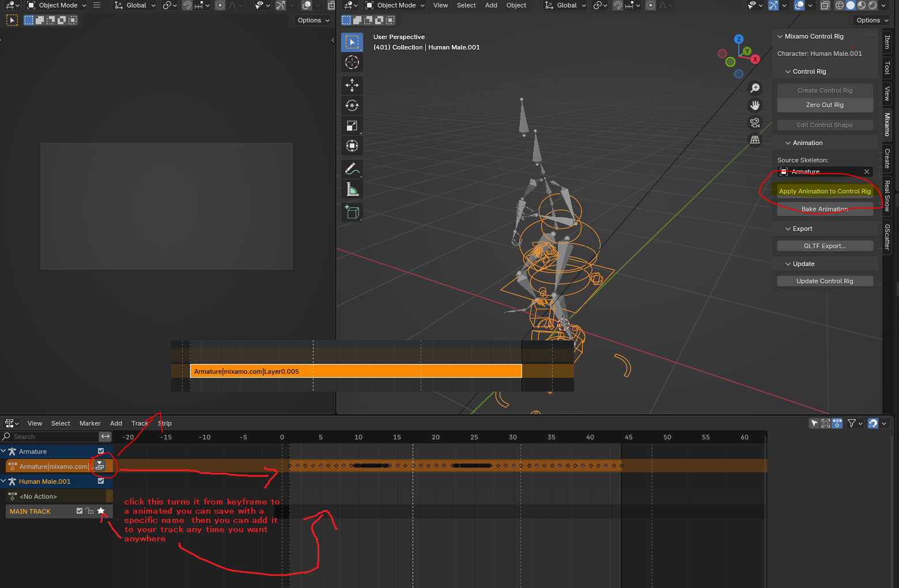Image resolution: width=899 pixels, height=588 pixels.
Task: Choose material preview shading in right viewport
Action: [x=862, y=5]
